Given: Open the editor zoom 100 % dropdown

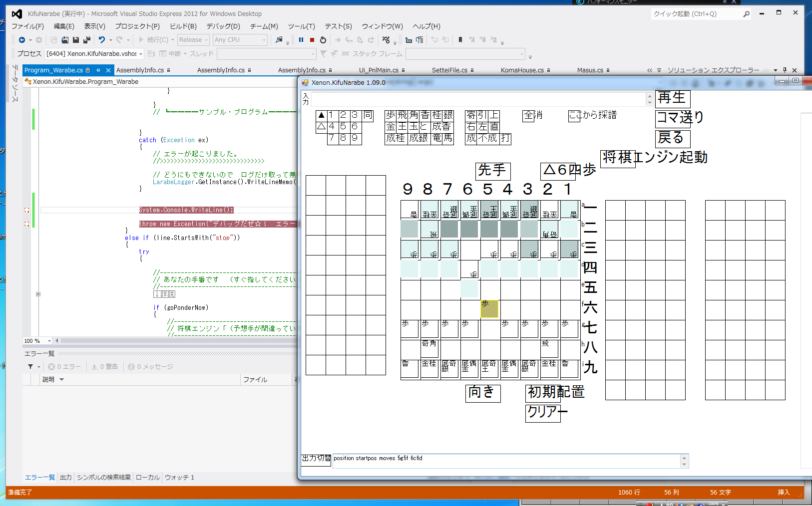Looking at the screenshot, I should click(37, 341).
